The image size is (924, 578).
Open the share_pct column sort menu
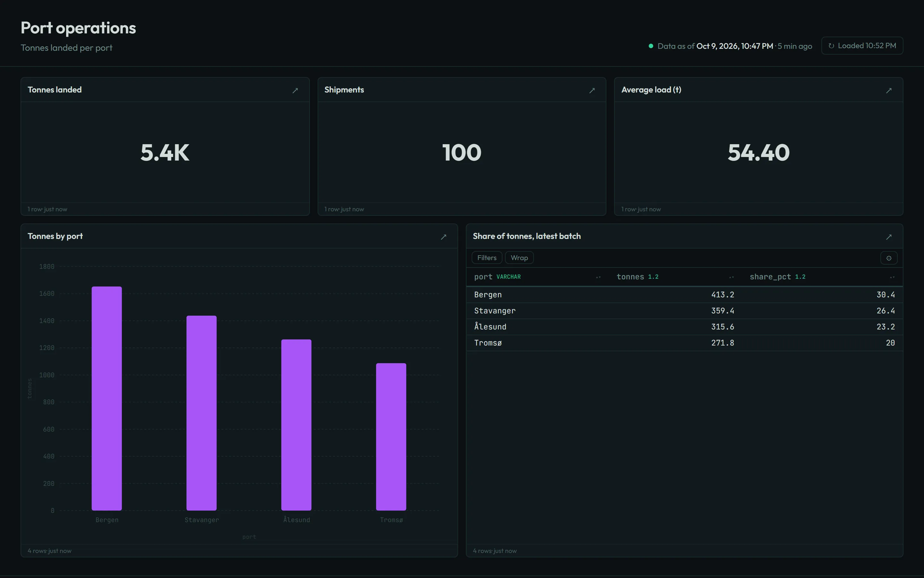point(892,277)
